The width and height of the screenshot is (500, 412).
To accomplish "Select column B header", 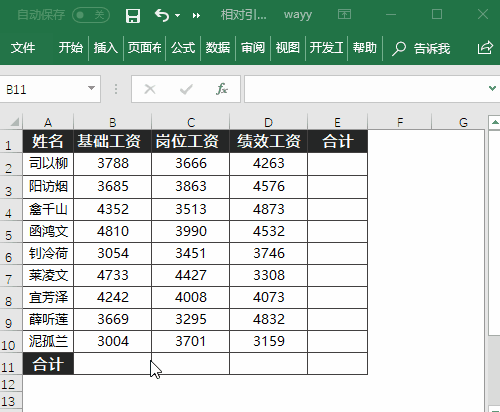I will (113, 122).
